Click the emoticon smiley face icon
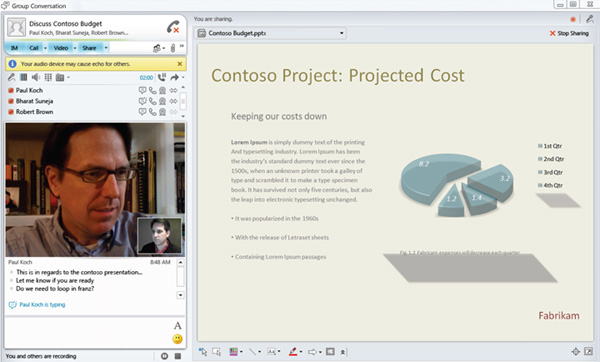Screen dimensions: 600x362 click(177, 339)
